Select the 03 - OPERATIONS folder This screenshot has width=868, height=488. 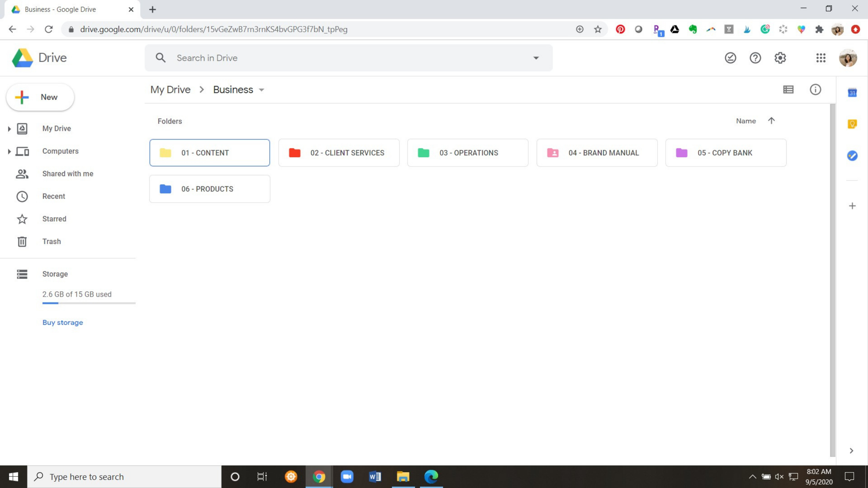468,153
